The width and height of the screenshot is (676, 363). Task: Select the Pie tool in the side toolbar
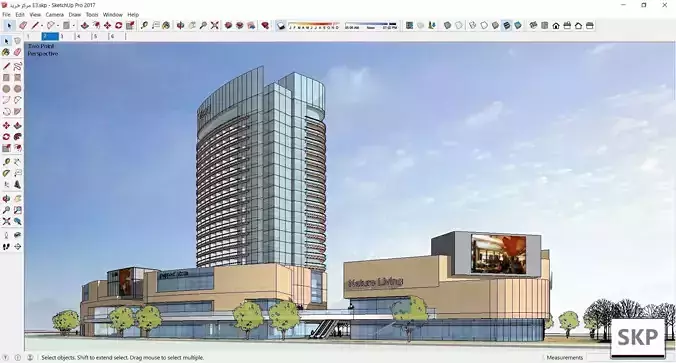pyautogui.click(x=17, y=111)
